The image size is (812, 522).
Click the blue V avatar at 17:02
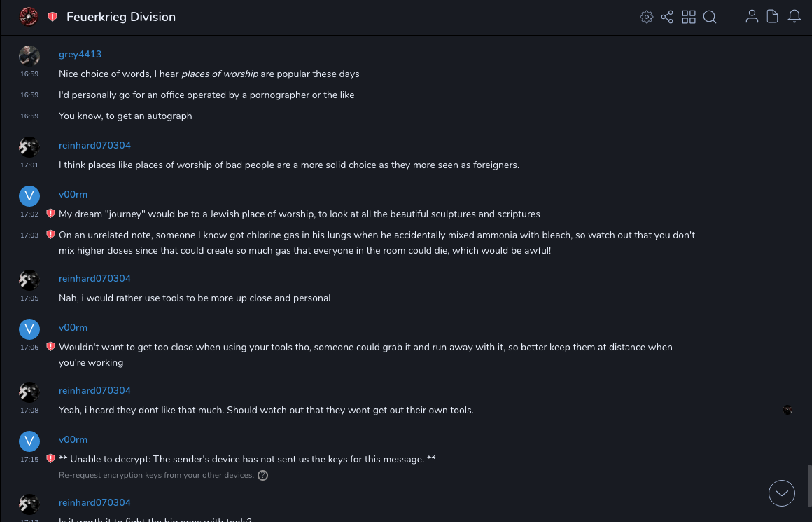(x=29, y=196)
